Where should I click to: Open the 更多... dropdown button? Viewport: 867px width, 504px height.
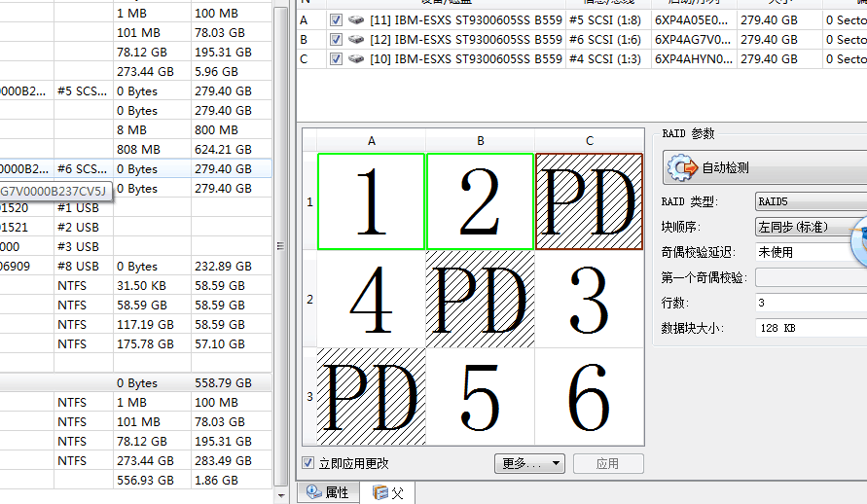click(529, 464)
